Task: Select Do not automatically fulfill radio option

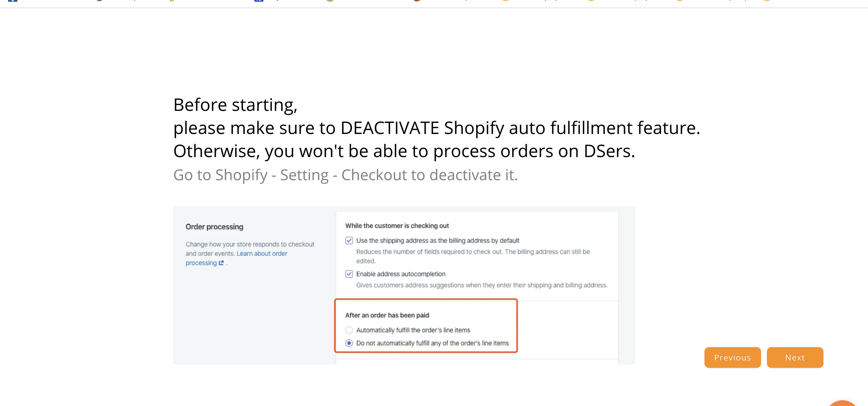Action: (x=349, y=343)
